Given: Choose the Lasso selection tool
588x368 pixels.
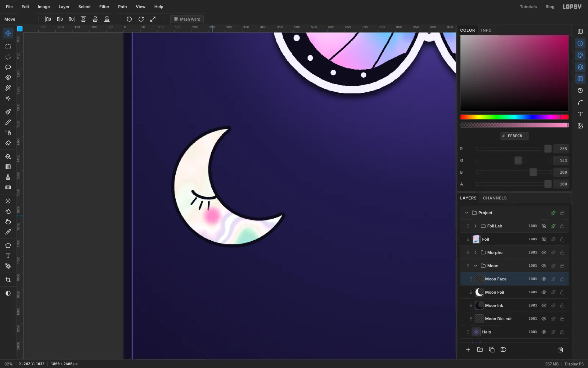Looking at the screenshot, I should coord(8,67).
